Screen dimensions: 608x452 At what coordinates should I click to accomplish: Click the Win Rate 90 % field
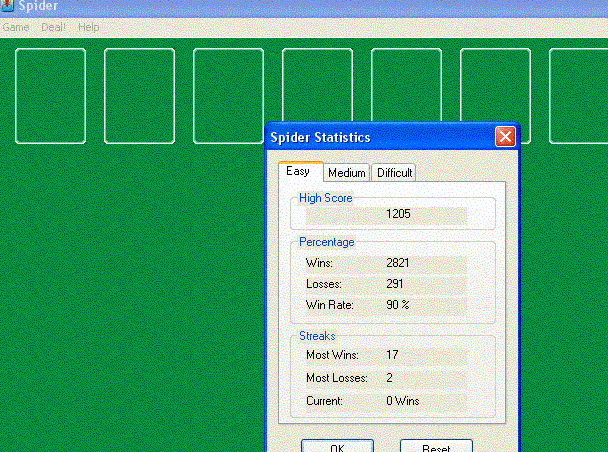point(398,304)
